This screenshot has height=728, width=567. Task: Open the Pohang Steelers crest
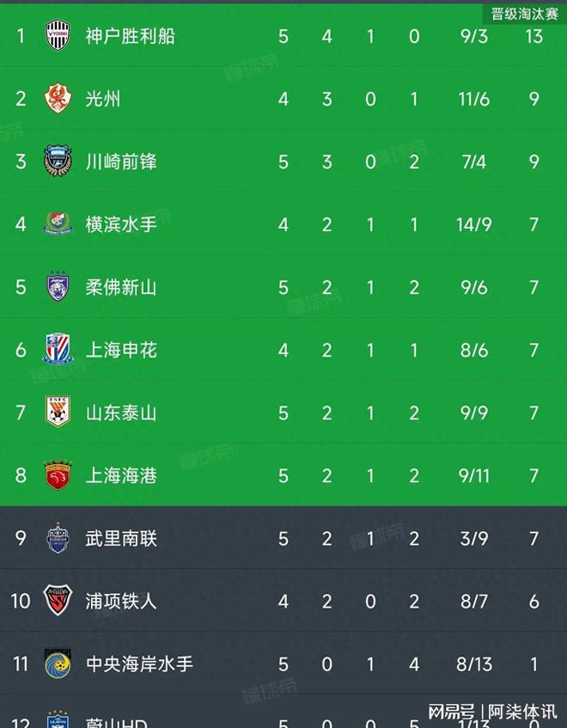click(x=58, y=600)
